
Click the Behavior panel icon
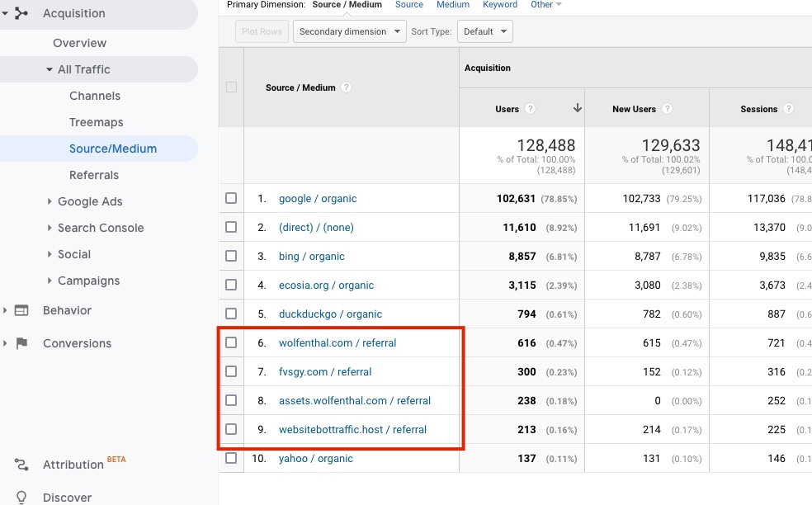coord(22,310)
